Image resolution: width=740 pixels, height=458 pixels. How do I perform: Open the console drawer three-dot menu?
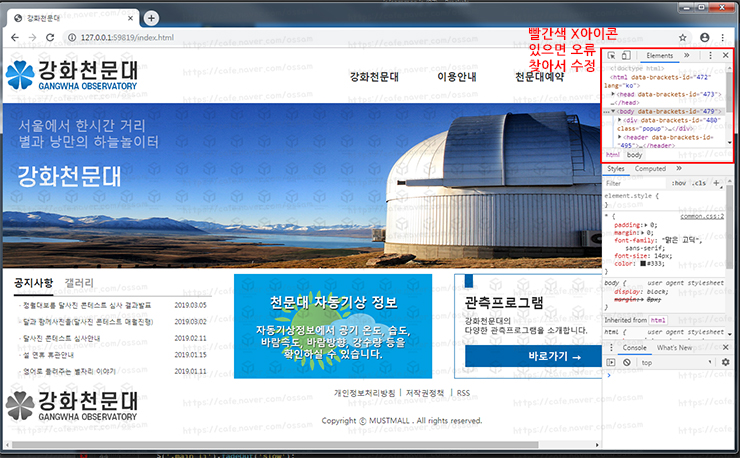pyautogui.click(x=611, y=348)
